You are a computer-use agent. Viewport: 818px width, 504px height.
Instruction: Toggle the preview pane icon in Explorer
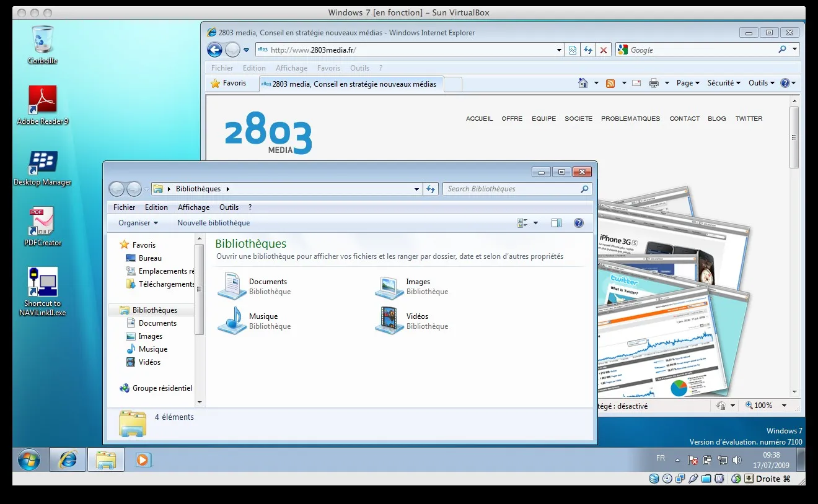556,223
